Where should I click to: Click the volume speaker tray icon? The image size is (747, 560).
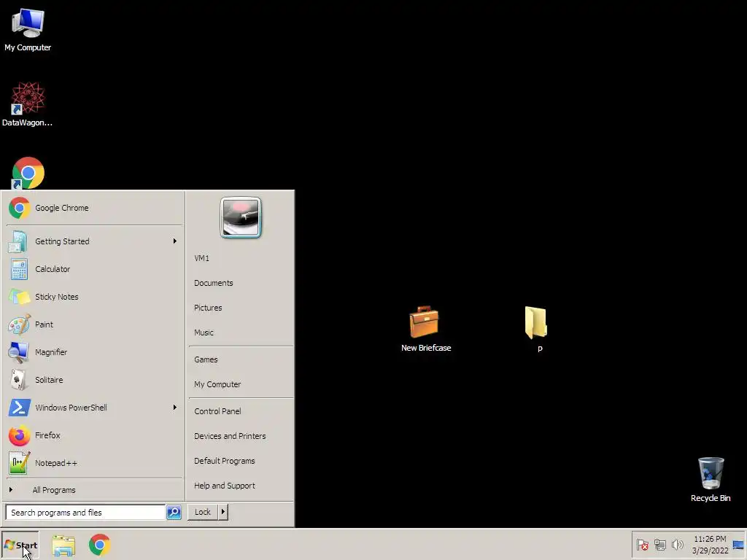(x=677, y=544)
